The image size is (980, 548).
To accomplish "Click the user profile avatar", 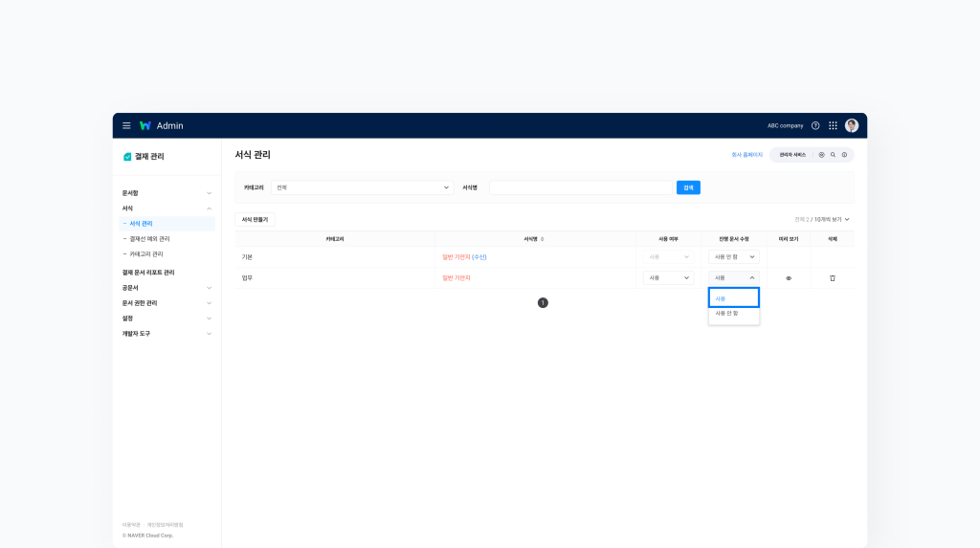I will (852, 125).
